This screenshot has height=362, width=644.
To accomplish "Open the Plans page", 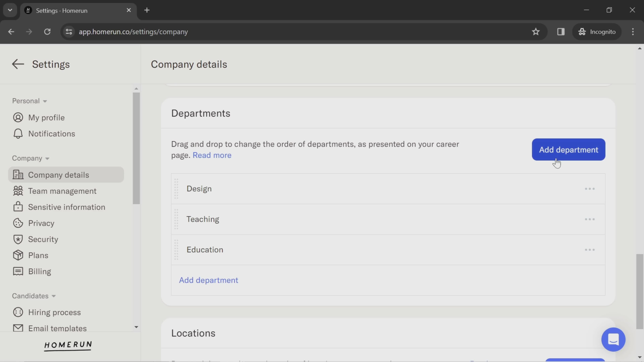I will click(38, 255).
